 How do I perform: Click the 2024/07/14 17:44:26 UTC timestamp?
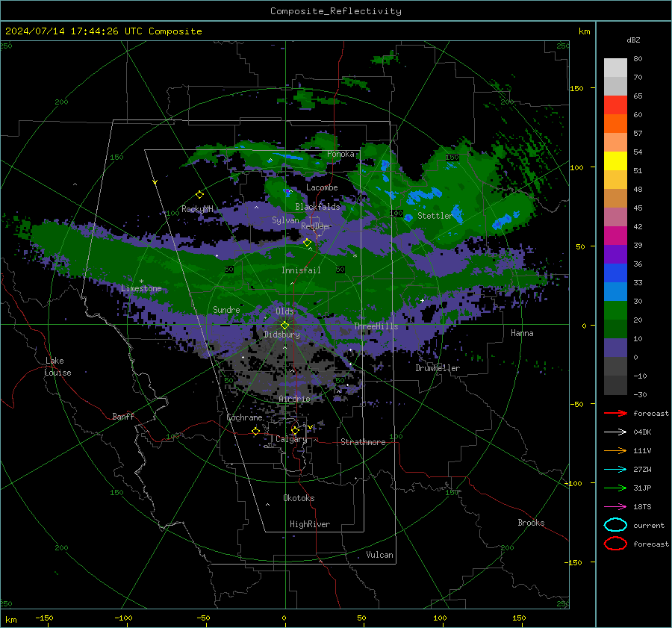click(x=104, y=31)
